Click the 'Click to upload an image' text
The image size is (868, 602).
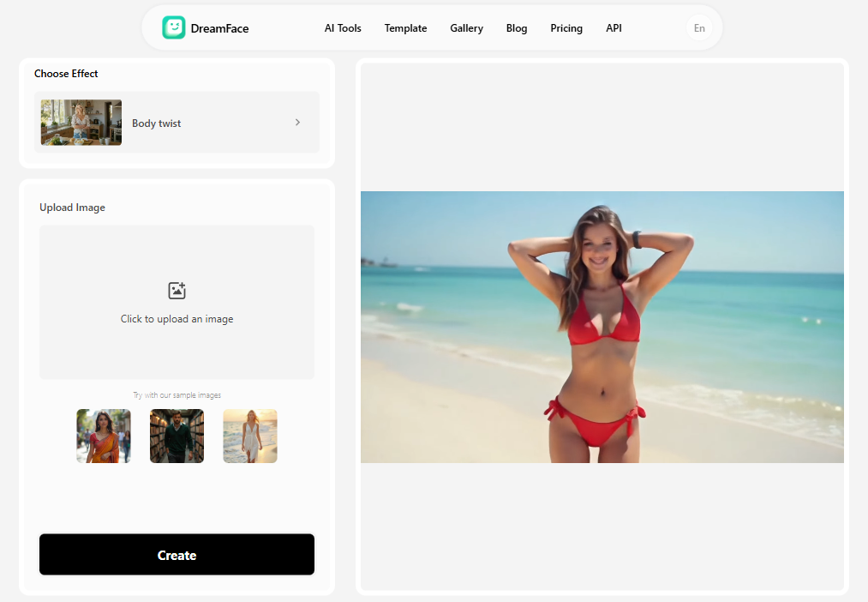[177, 319]
